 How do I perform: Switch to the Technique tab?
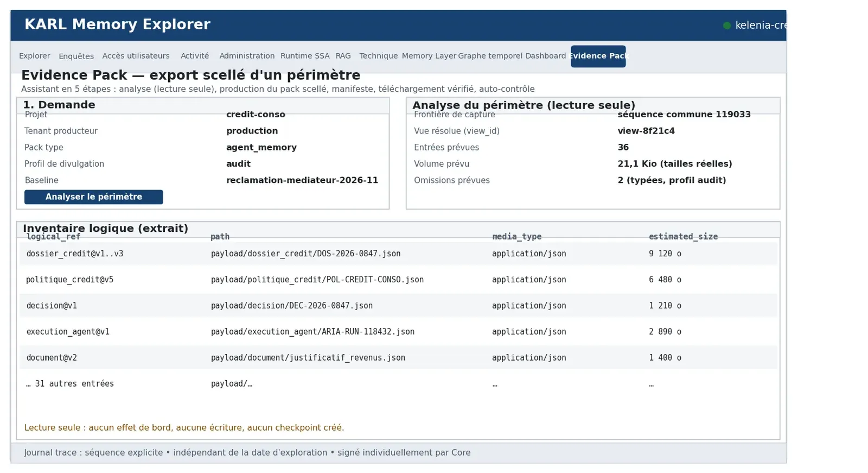[x=378, y=56]
